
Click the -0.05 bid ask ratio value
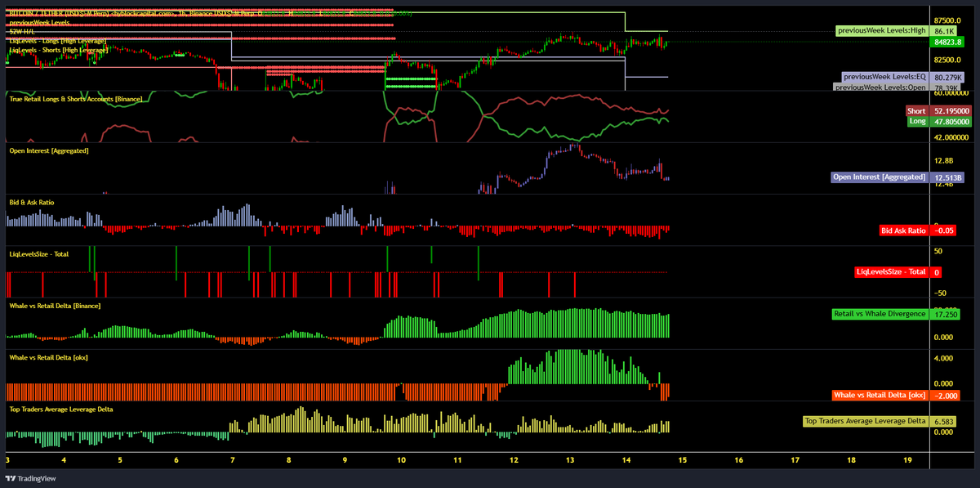coord(943,231)
